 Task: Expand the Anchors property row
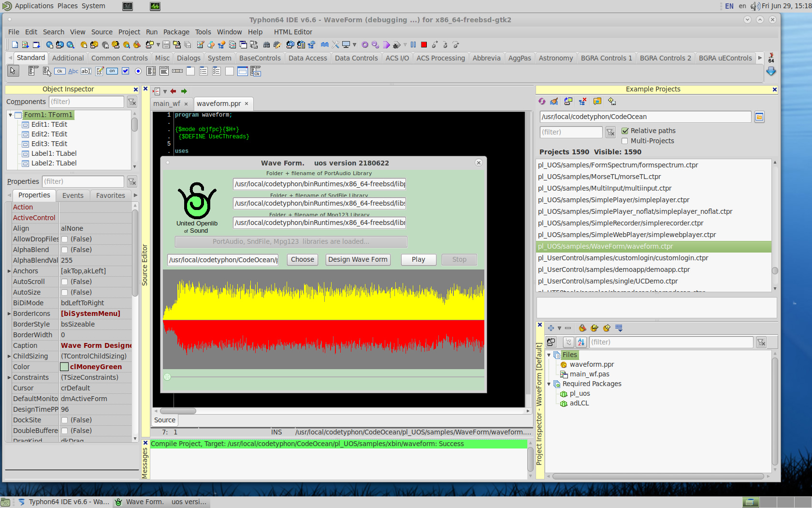(9, 271)
